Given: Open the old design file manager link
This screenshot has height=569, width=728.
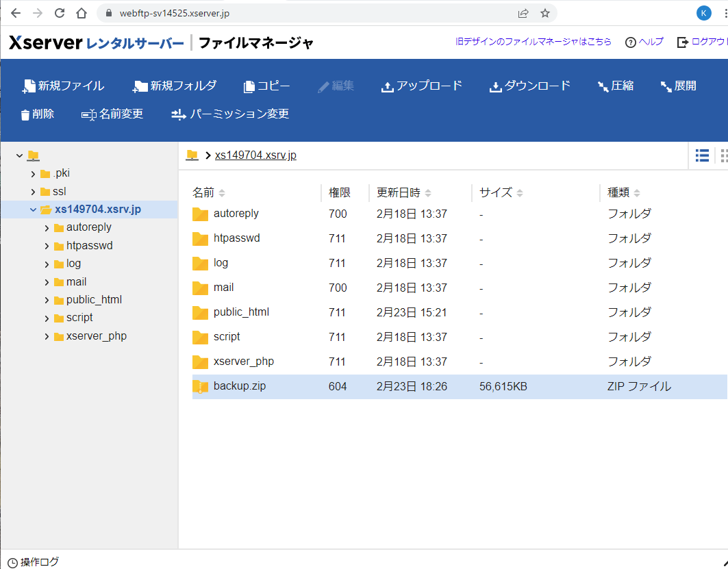Looking at the screenshot, I should [534, 42].
